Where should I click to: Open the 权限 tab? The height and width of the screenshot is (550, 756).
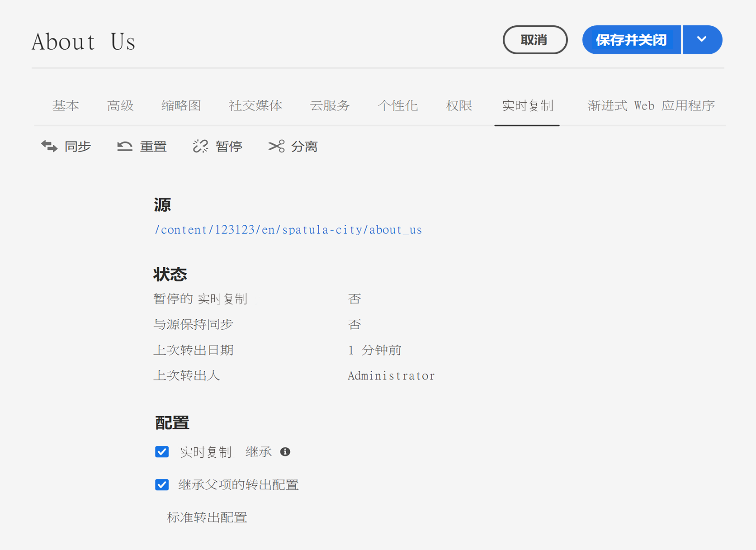click(459, 106)
